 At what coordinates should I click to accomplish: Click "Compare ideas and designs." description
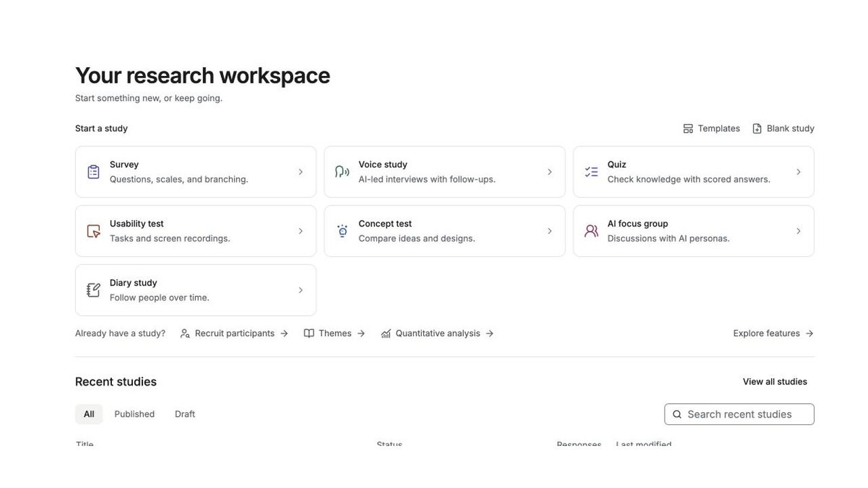pos(417,239)
